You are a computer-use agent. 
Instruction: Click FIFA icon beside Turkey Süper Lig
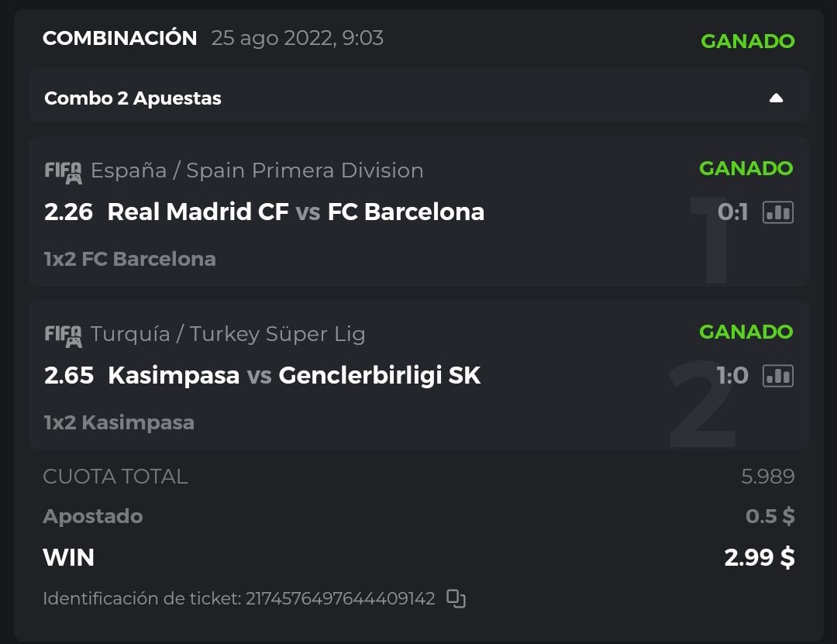tap(63, 335)
